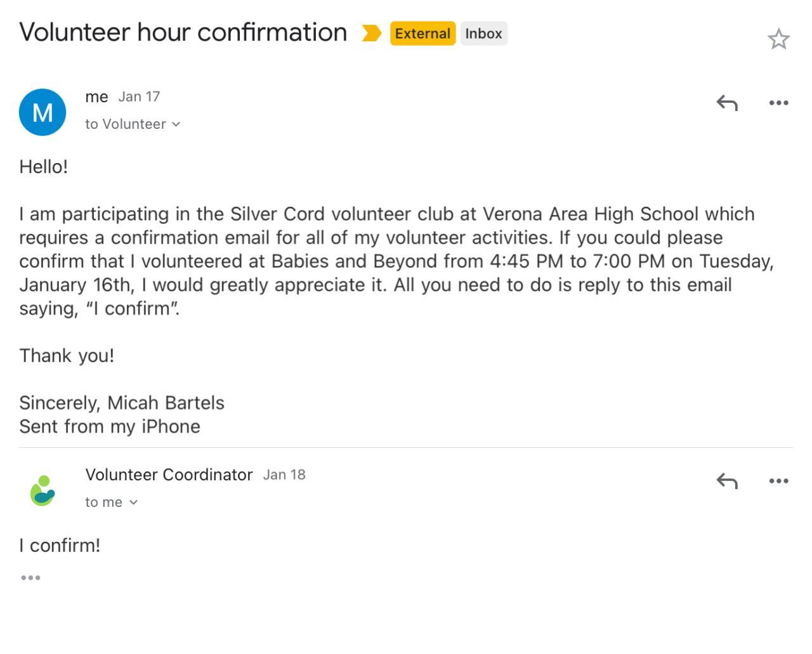Show trimmed content below "I confirm!"
812x654 pixels.
pos(30,578)
